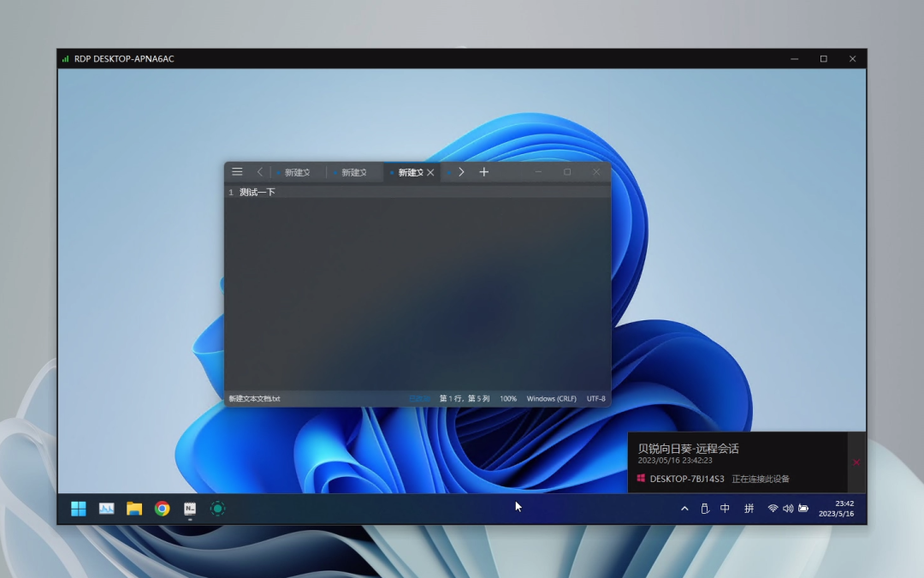Open the green circular app on the taskbar
This screenshot has height=578, width=924.
coord(217,509)
